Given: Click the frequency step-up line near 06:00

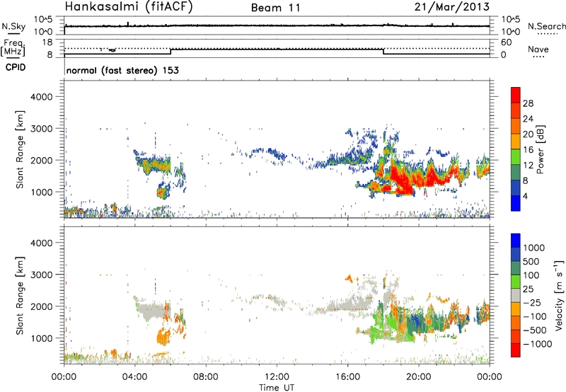Looking at the screenshot, I should pyautogui.click(x=171, y=52).
